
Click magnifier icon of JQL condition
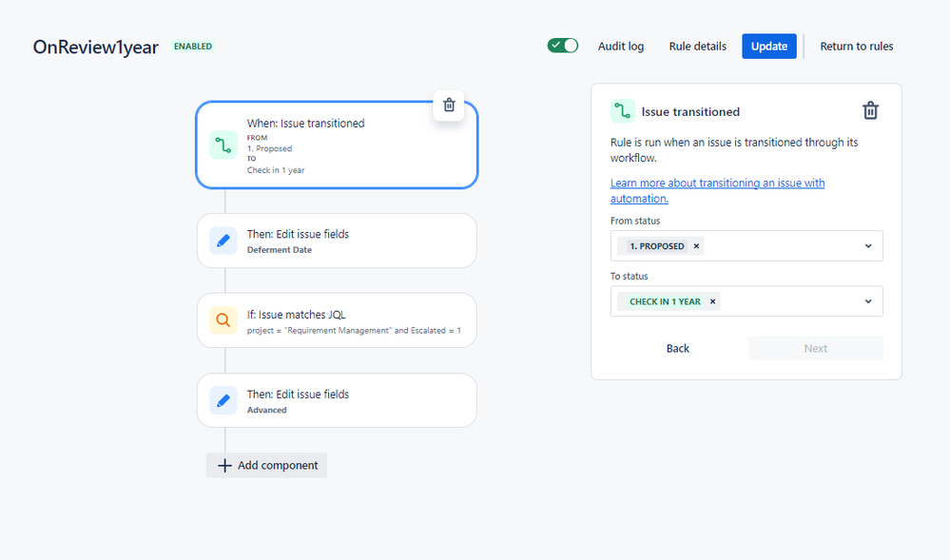tap(223, 320)
